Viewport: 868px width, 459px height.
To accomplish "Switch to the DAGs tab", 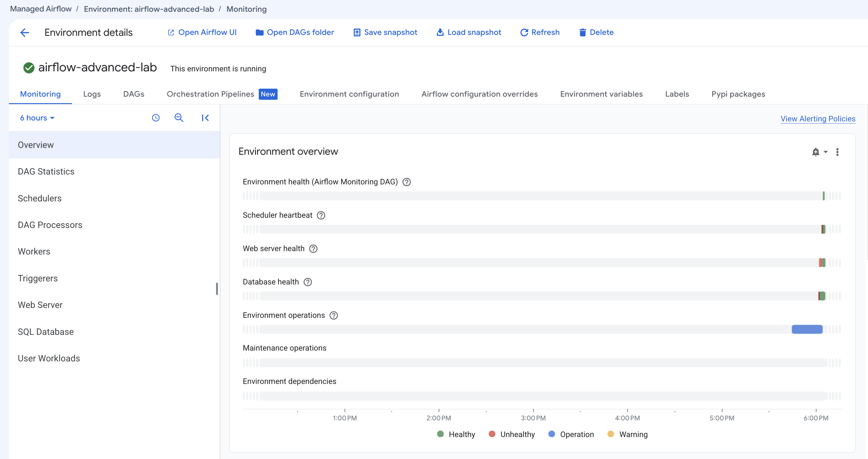I will click(134, 94).
